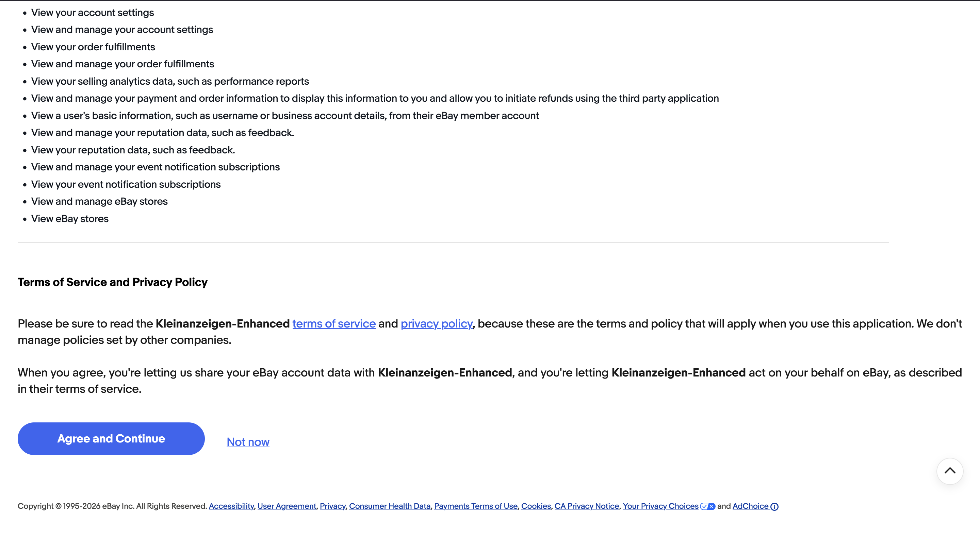Screen dimensions: 980x536
Task: Open the CA Privacy Notice link
Action: coord(587,506)
